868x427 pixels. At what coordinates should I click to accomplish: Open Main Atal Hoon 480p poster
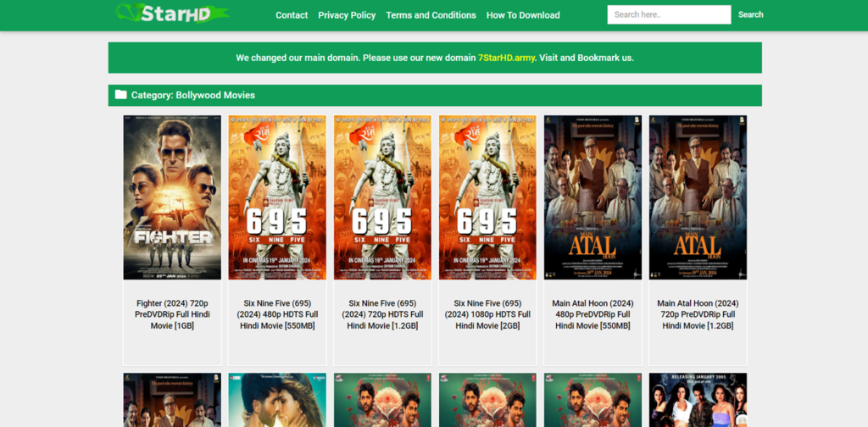[x=593, y=197]
